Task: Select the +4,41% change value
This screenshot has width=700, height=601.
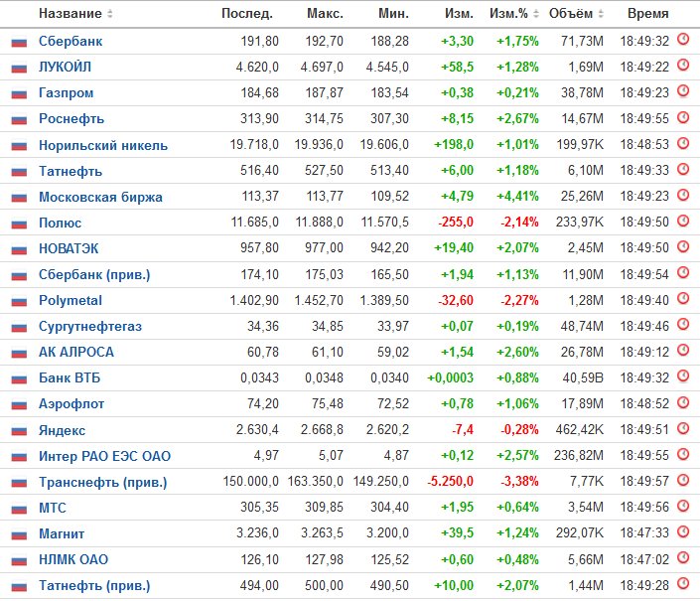Action: (518, 196)
